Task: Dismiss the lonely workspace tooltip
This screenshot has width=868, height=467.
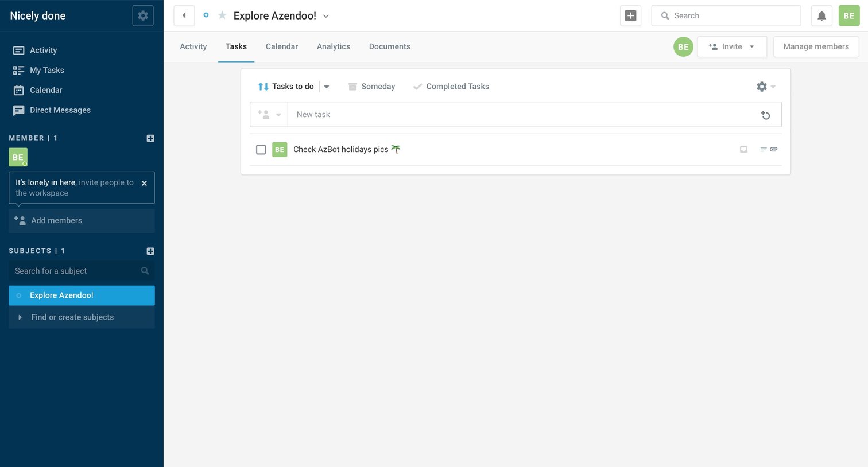Action: pos(144,184)
